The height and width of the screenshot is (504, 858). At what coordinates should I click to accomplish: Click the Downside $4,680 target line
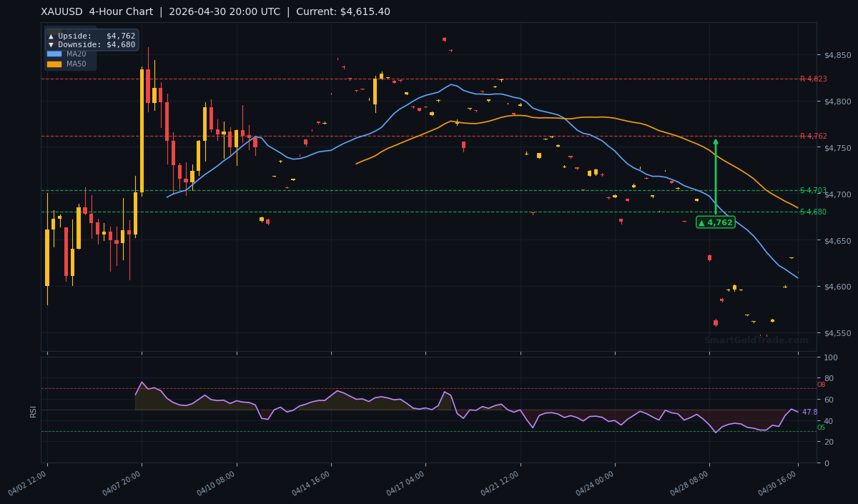[92, 45]
